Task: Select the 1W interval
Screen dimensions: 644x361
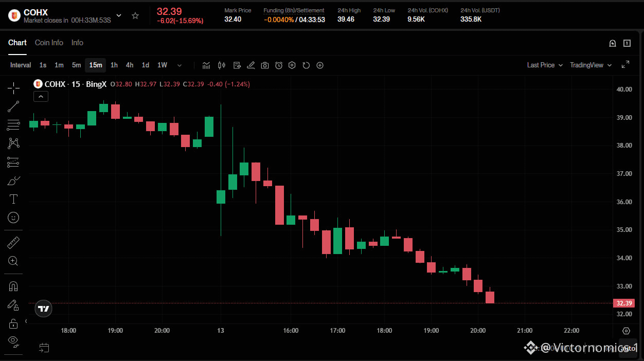Action: [162, 65]
